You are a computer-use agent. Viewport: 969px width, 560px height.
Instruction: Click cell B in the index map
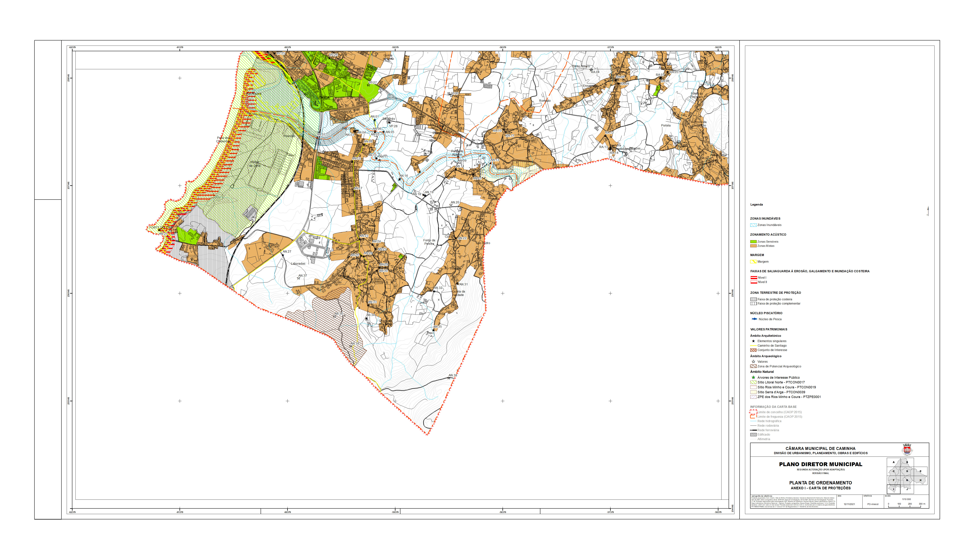[x=907, y=462]
